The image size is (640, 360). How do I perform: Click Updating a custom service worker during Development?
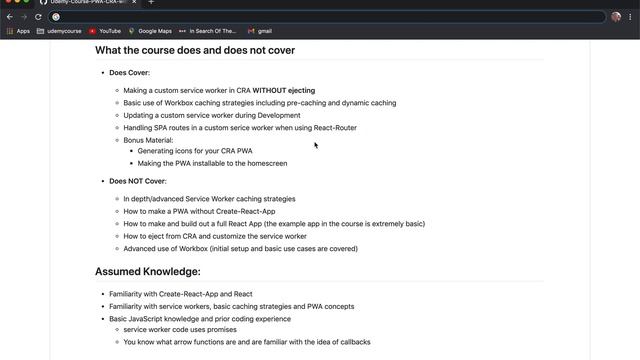212,116
